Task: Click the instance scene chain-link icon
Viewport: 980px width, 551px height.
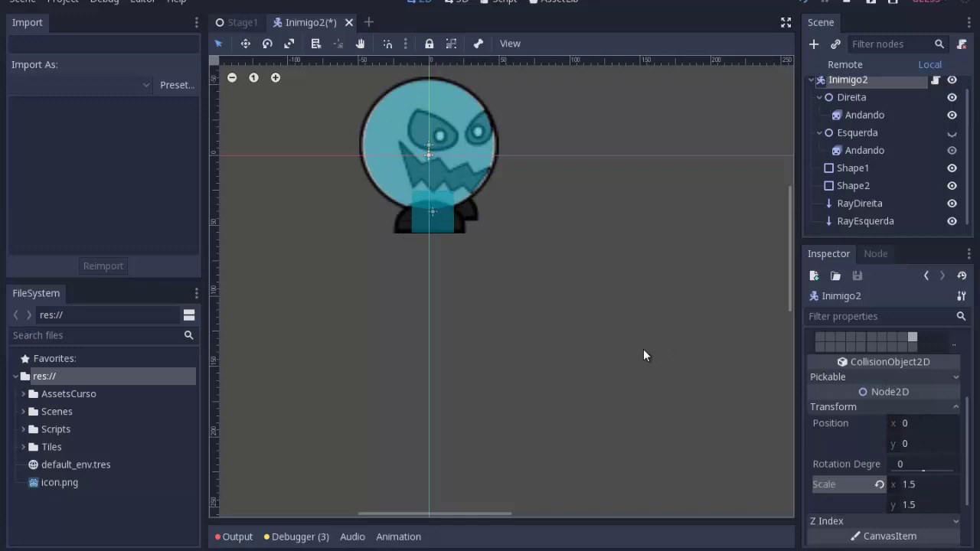Action: pyautogui.click(x=835, y=44)
